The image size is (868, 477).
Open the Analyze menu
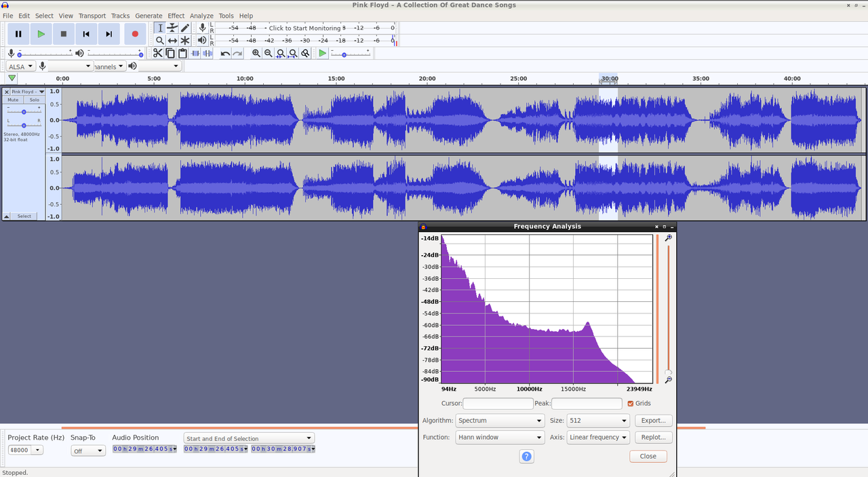[x=201, y=16]
